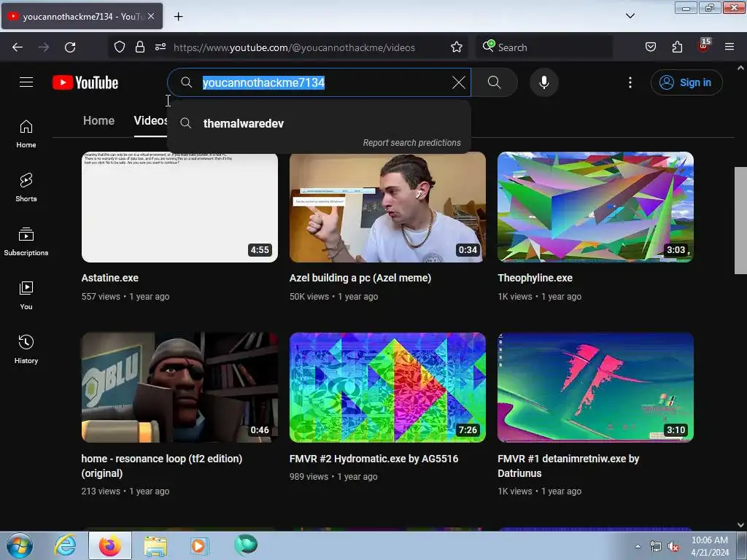Click the page vertical scrollbar thumb
747x560 pixels.
tap(740, 220)
